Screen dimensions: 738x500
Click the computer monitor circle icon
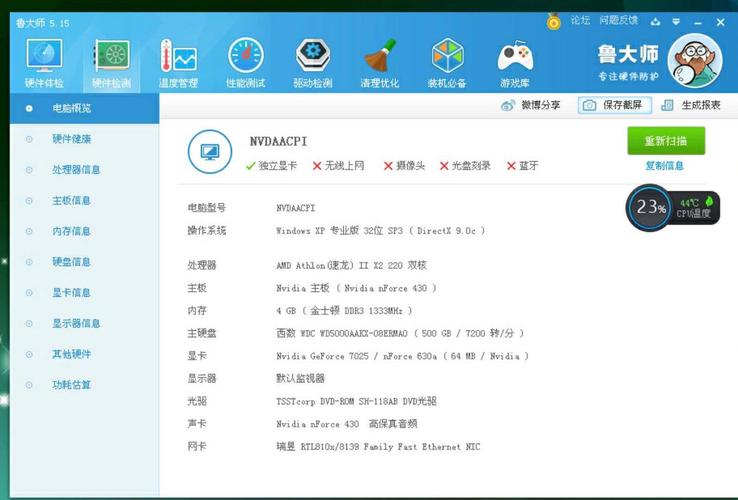209,152
